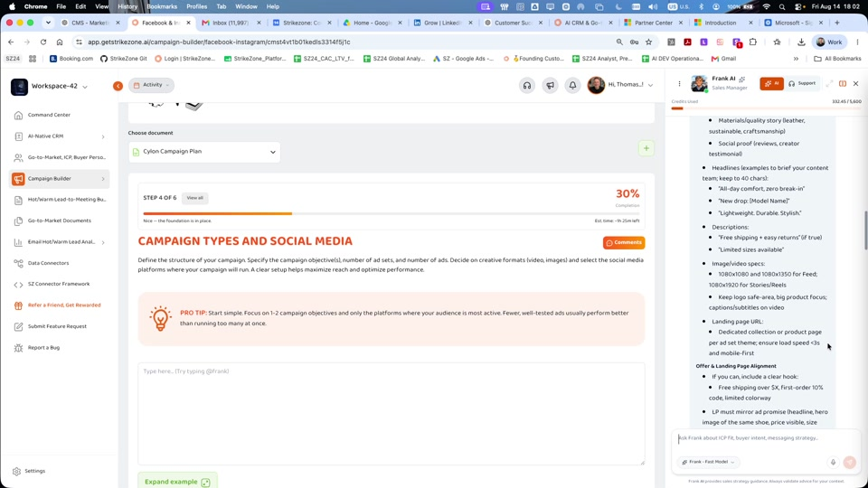Switch to Partner Center tab
868x488 pixels.
coord(653,23)
